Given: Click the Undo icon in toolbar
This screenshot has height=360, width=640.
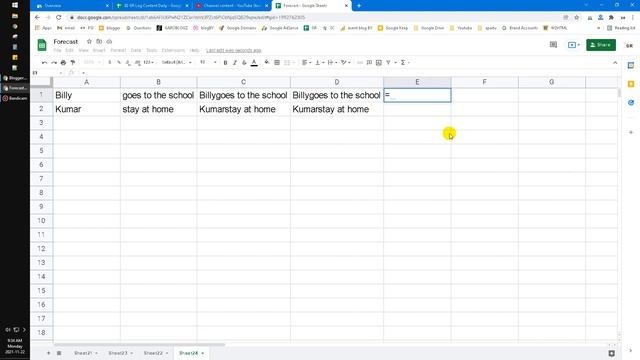Looking at the screenshot, I should coord(44,62).
